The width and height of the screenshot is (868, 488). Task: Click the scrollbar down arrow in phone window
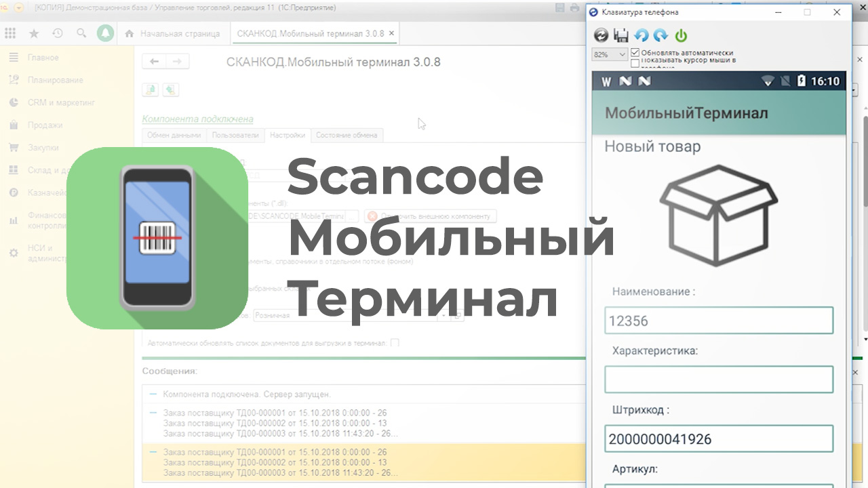coord(864,339)
